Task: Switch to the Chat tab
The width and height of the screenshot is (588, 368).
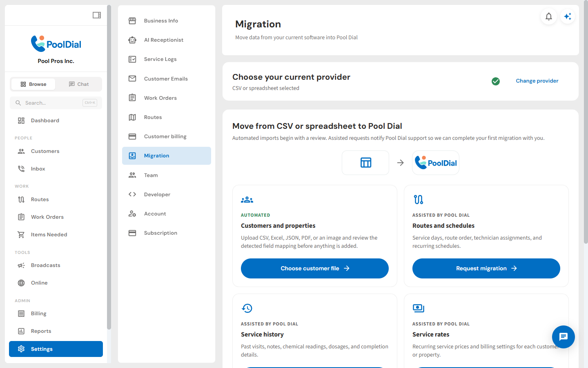Action: point(78,84)
